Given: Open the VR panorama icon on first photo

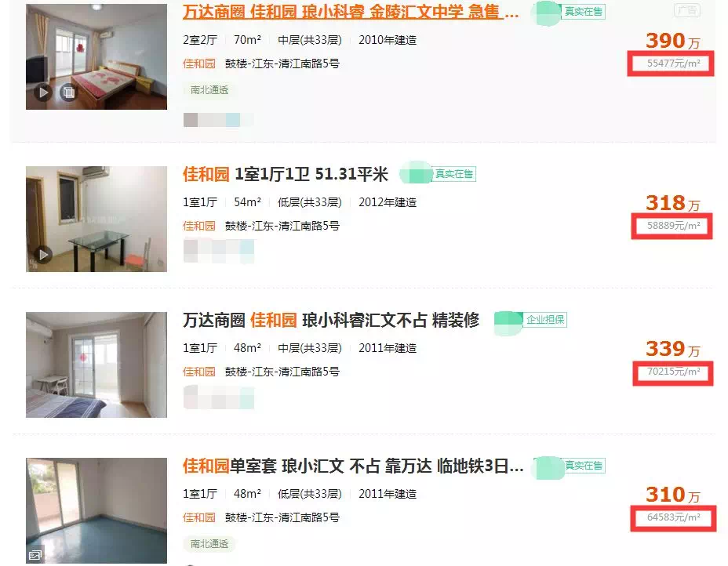Looking at the screenshot, I should click(x=68, y=93).
